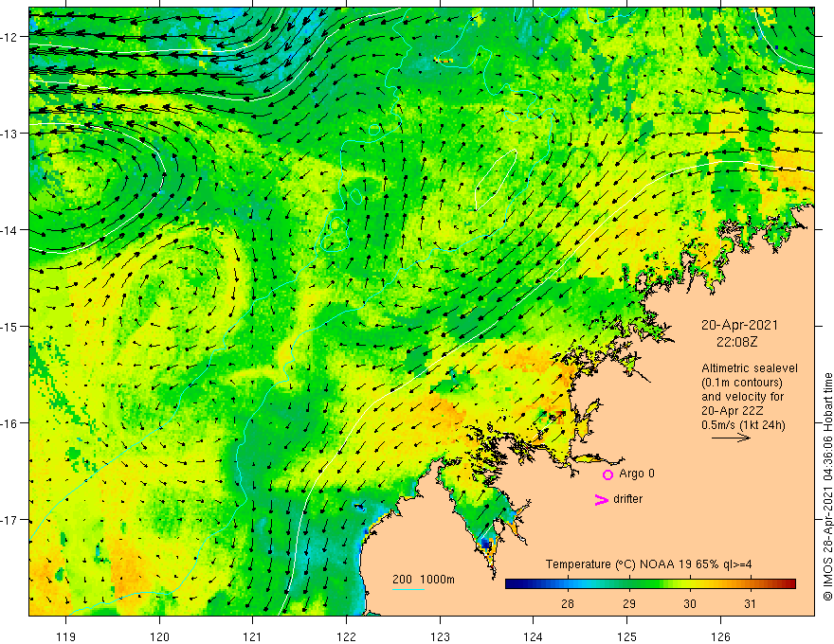Image resolution: width=834 pixels, height=644 pixels.
Task: Click the temperature color scale bar
Action: click(x=650, y=584)
